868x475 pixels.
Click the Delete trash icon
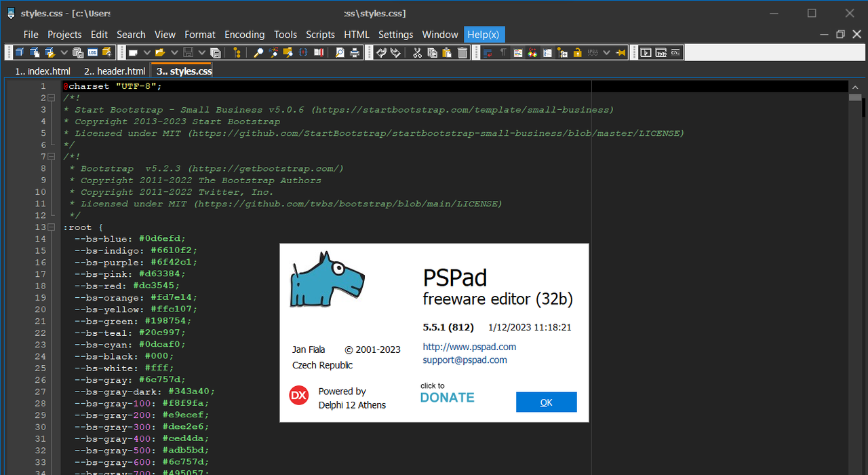click(x=462, y=52)
